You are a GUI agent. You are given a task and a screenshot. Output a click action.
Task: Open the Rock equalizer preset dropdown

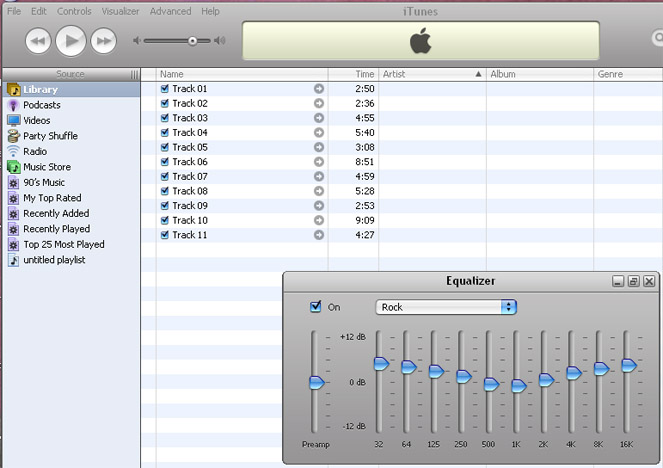click(446, 307)
